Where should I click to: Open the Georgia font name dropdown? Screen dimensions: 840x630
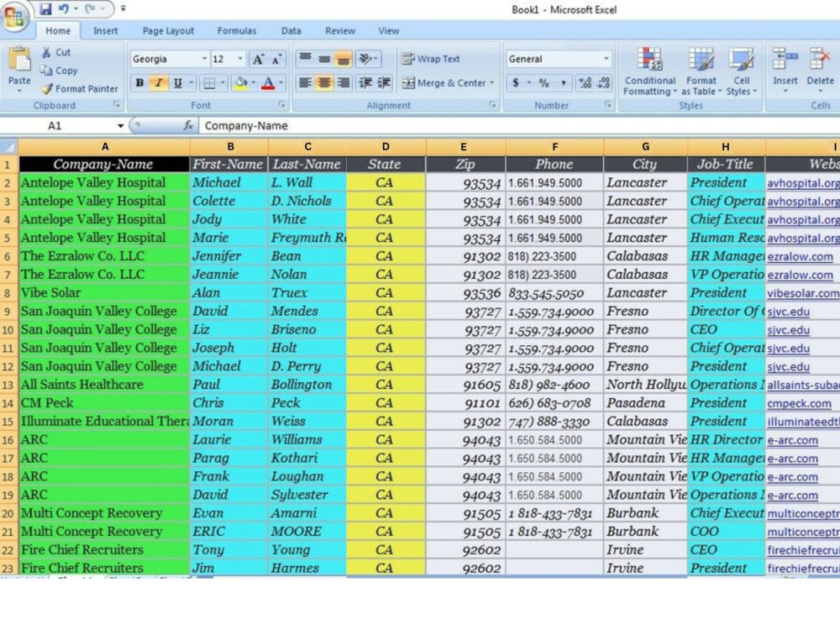204,59
